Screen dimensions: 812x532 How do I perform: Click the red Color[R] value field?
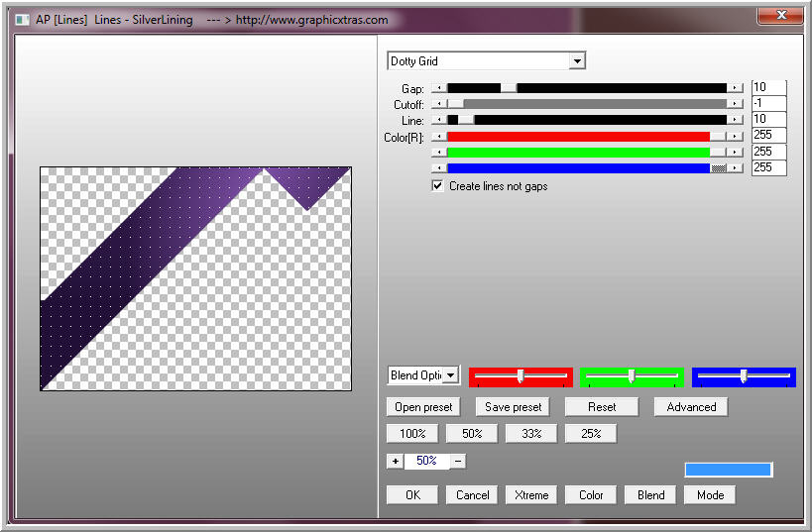[769, 136]
